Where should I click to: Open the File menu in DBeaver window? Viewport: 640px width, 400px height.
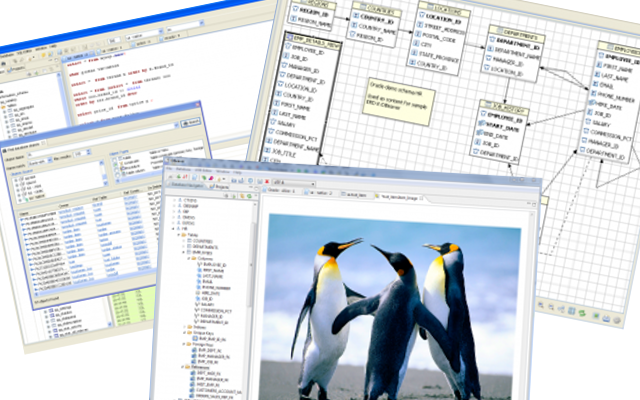(169, 169)
